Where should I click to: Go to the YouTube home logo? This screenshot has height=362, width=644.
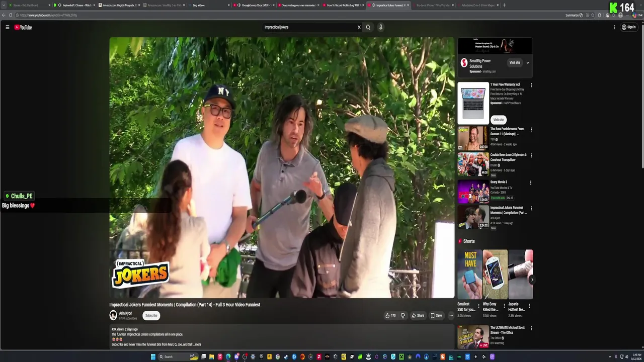(x=23, y=27)
